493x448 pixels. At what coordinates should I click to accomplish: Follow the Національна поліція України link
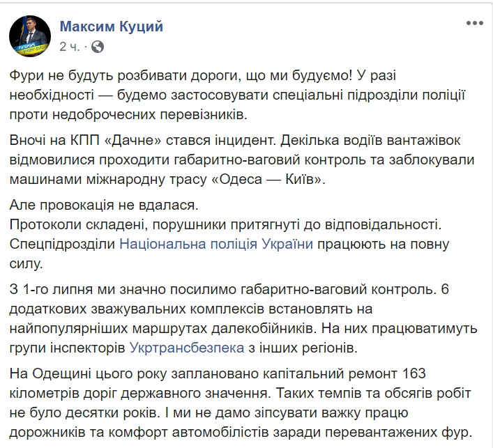click(x=216, y=244)
